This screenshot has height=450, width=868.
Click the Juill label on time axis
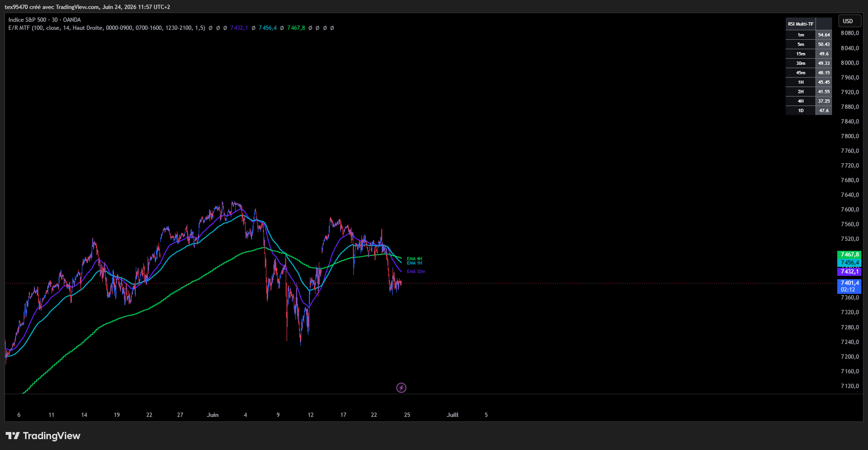tap(453, 415)
